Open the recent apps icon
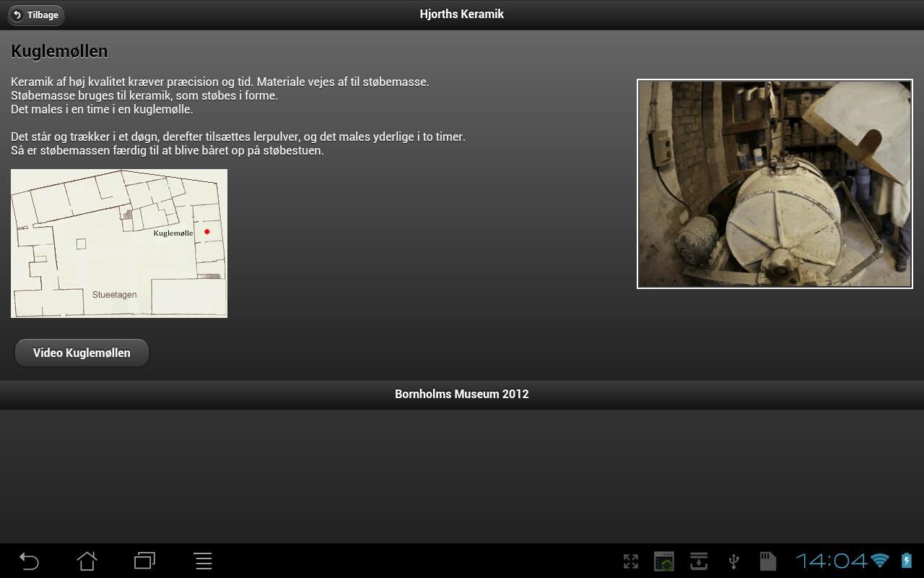The image size is (924, 578). (x=145, y=561)
